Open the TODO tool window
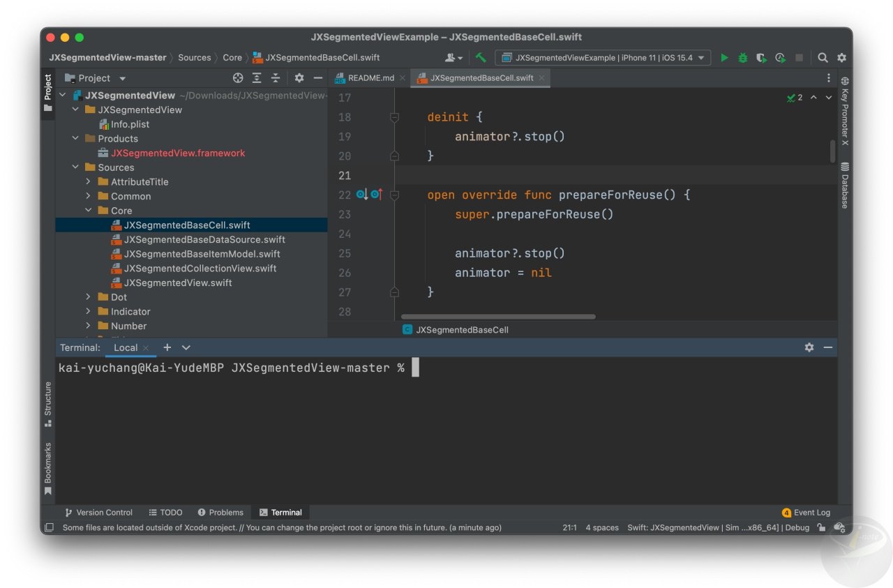The image size is (893, 588). click(x=165, y=512)
